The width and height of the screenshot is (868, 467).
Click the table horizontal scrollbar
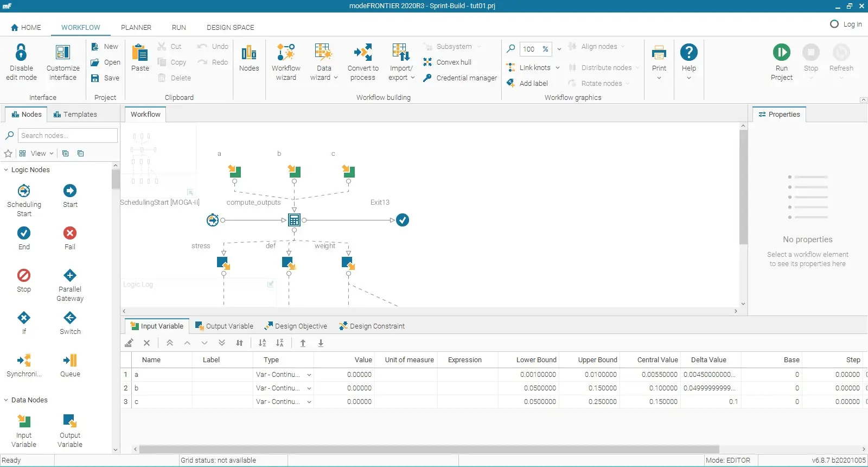click(429, 449)
